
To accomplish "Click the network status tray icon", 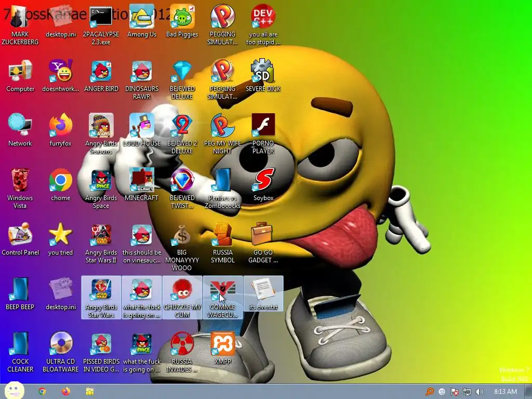I will point(467,392).
